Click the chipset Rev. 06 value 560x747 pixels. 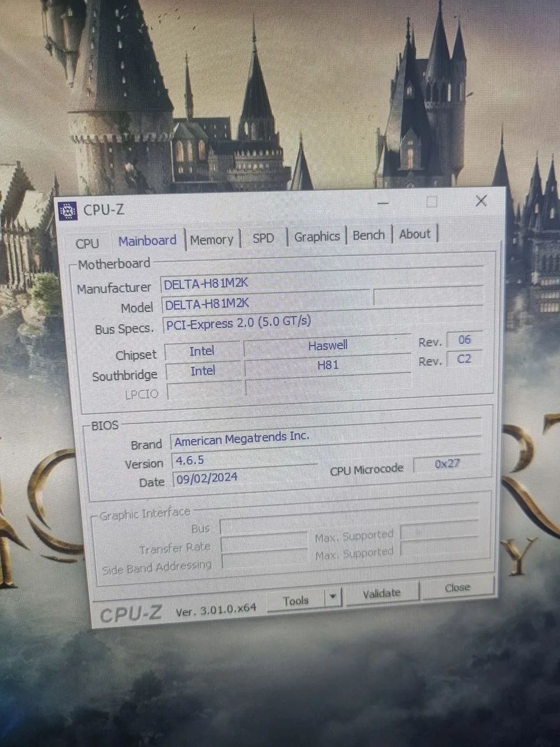click(x=464, y=340)
